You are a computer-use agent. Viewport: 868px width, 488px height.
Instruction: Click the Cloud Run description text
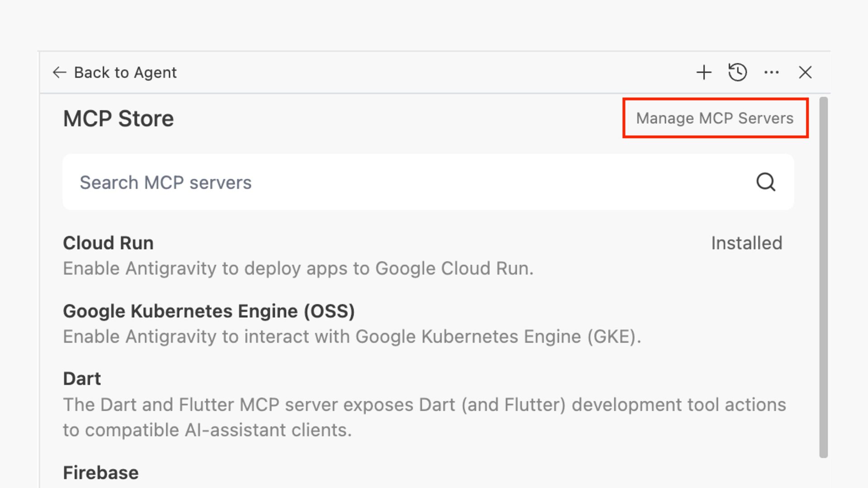pos(298,268)
